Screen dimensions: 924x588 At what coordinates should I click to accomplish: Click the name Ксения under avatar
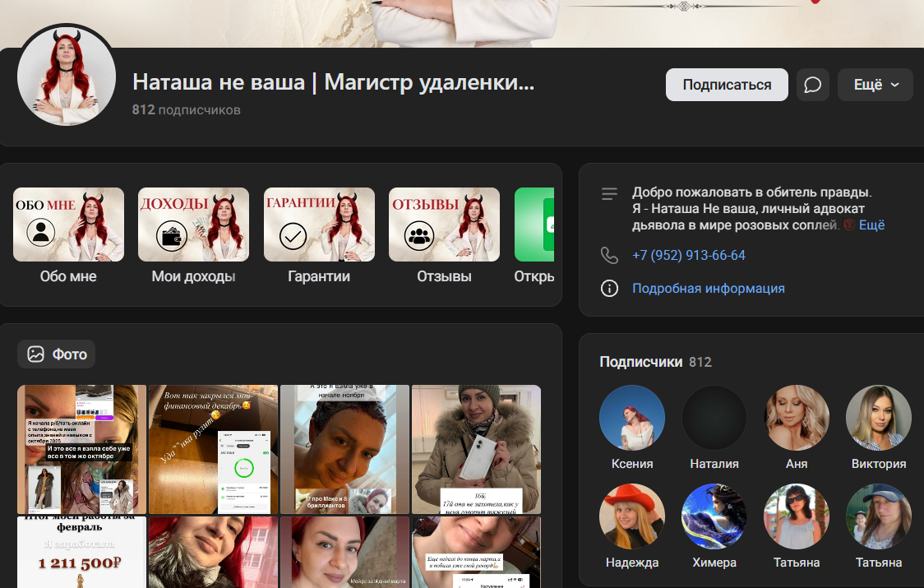pyautogui.click(x=631, y=464)
